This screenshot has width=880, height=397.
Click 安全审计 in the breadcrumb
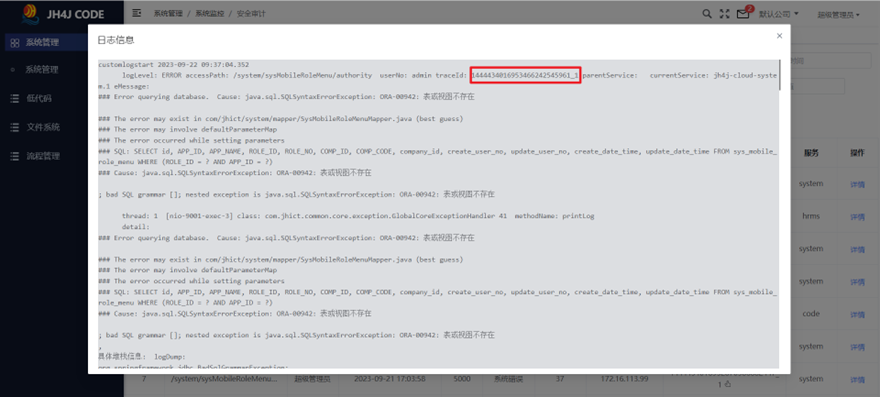click(251, 13)
